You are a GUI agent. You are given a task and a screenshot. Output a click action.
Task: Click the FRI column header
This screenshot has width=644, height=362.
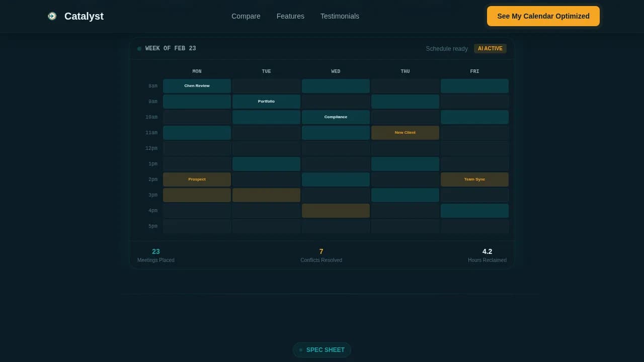click(474, 71)
